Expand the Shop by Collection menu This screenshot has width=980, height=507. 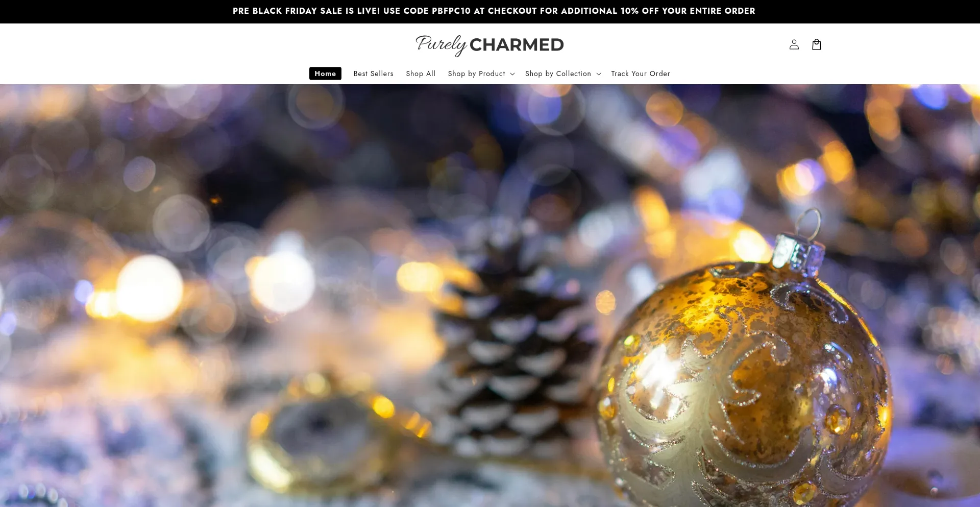coord(563,74)
